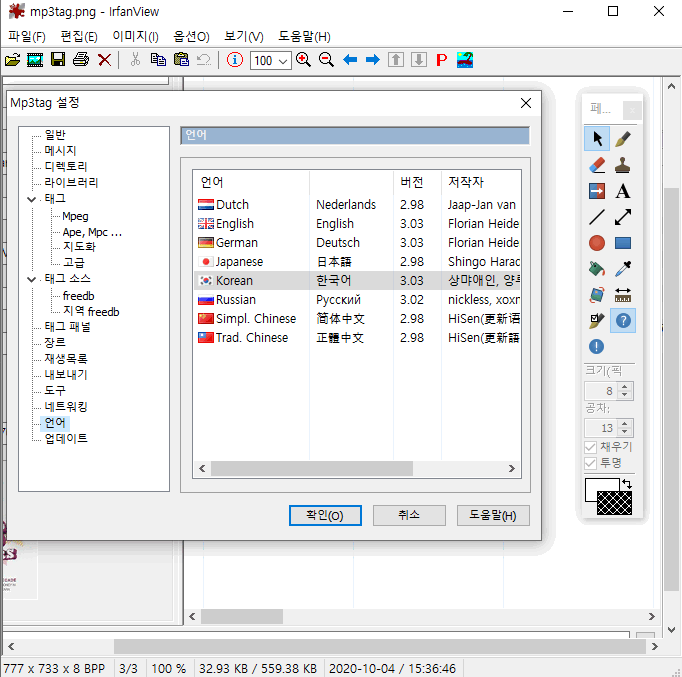The width and height of the screenshot is (682, 677).
Task: Open the image Information icon
Action: point(235,60)
